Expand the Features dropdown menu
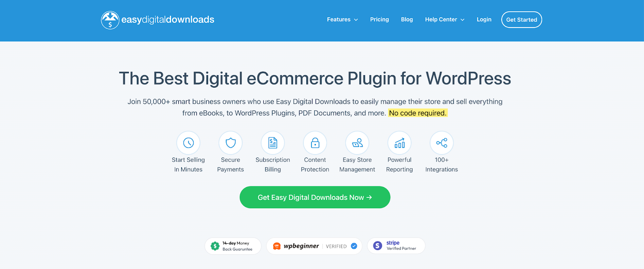The width and height of the screenshot is (644, 269). 342,19
